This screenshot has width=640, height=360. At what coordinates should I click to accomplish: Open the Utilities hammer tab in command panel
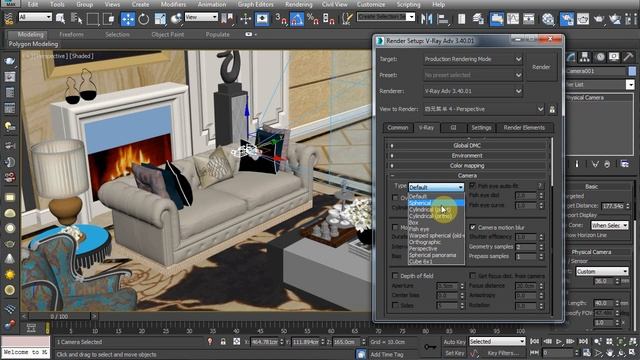(628, 57)
